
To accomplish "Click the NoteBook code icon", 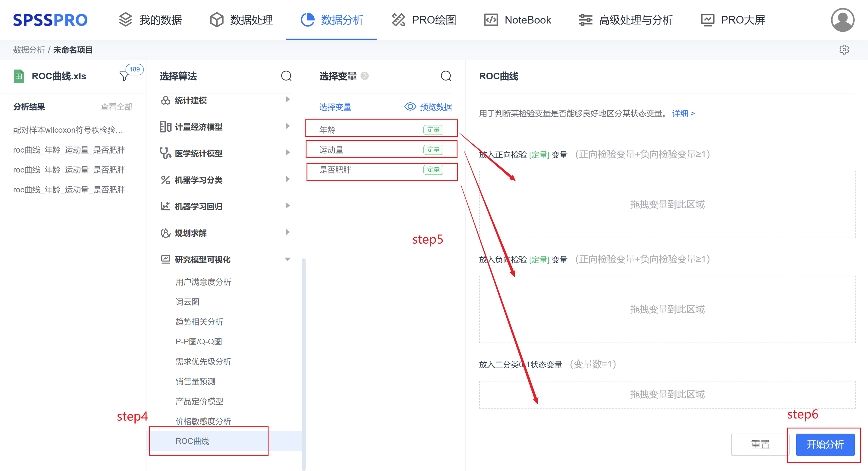I will pyautogui.click(x=491, y=20).
